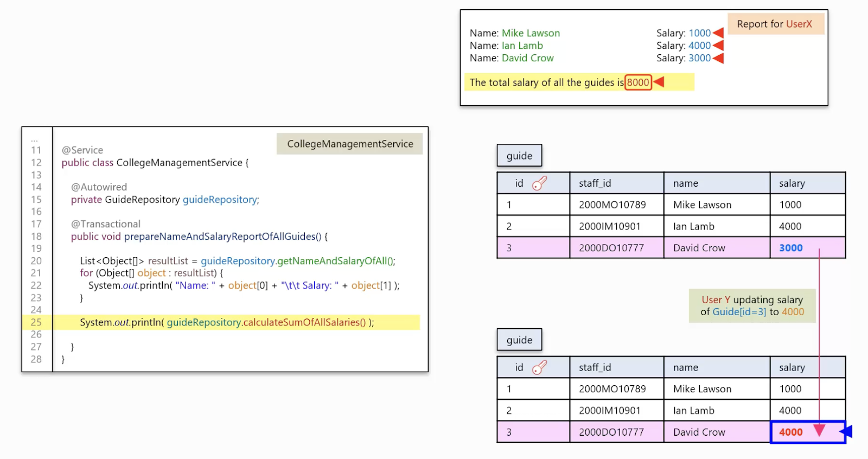Click the 'guide' label above the upper table
The image size is (868, 459).
519,156
